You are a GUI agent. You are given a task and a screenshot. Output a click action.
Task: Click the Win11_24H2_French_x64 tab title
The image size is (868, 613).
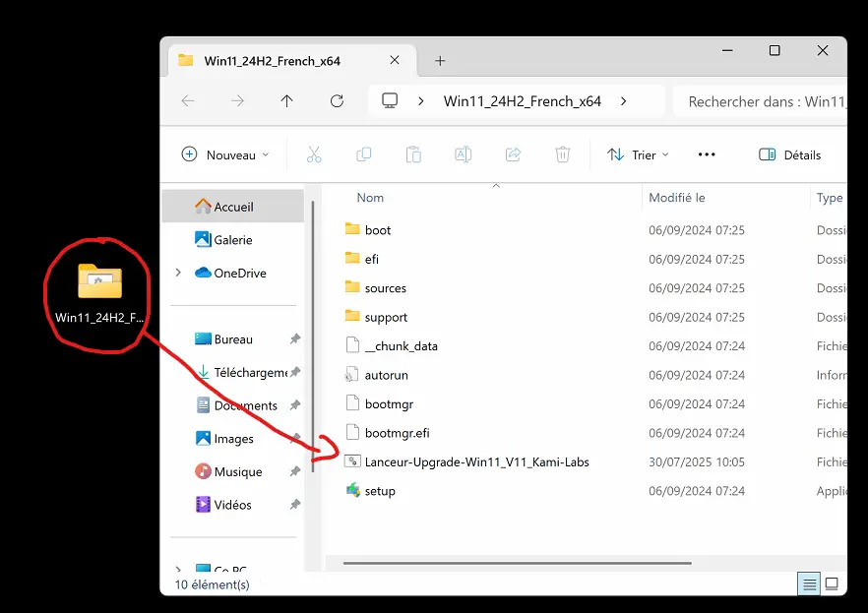(272, 61)
